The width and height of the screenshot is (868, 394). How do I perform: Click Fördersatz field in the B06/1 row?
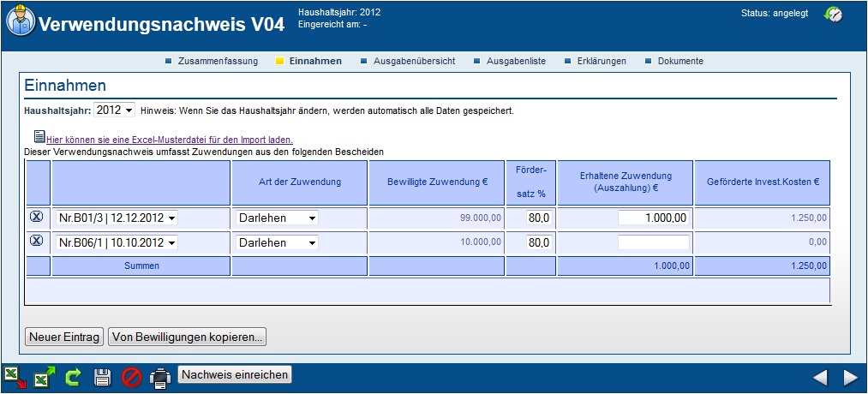tap(539, 242)
